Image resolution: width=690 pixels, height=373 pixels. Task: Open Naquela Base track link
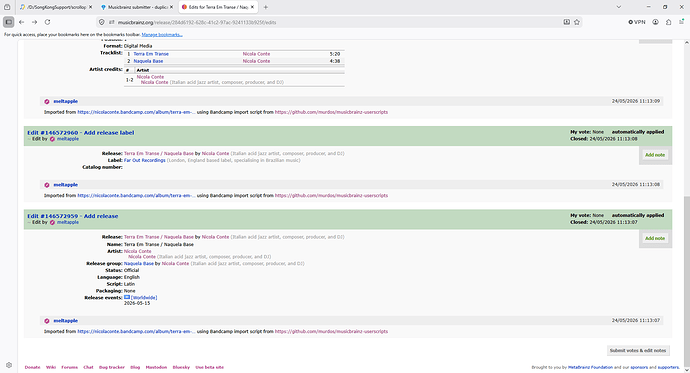[x=148, y=61]
